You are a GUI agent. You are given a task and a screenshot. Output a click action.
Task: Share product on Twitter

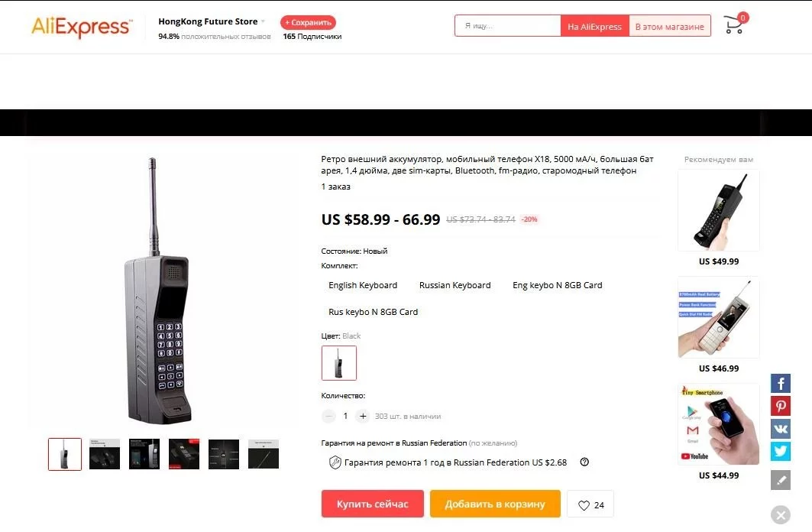pos(781,451)
